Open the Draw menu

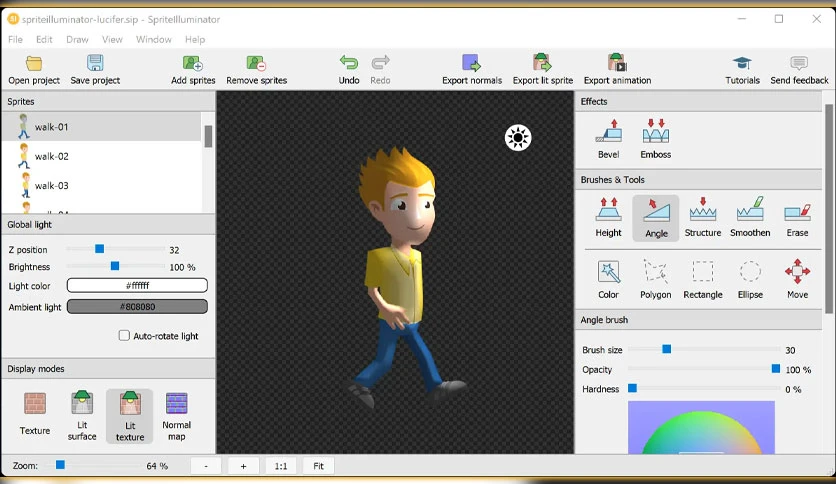pos(77,39)
